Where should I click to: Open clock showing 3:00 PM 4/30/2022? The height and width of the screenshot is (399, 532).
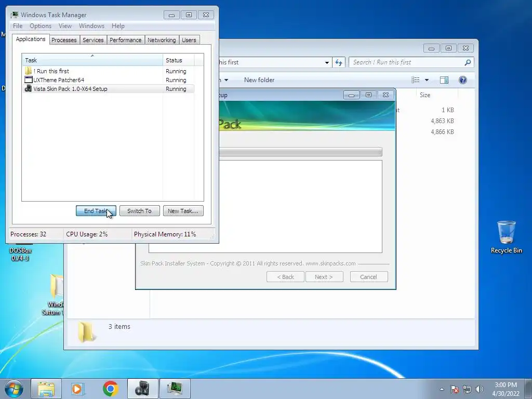point(506,389)
